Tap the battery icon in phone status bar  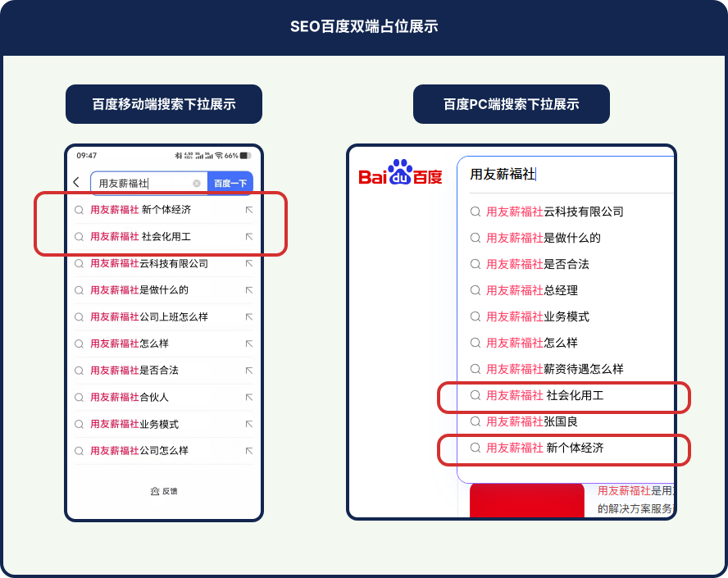[246, 156]
